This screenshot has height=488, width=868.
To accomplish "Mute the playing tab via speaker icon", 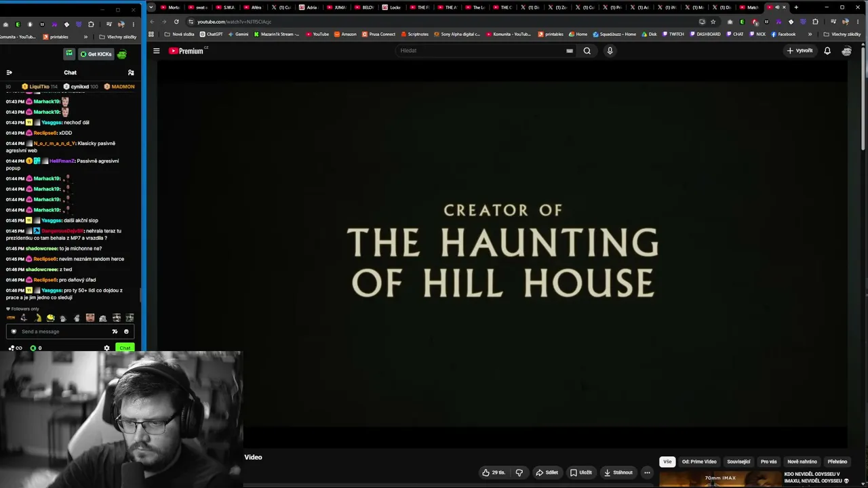I will (777, 7).
